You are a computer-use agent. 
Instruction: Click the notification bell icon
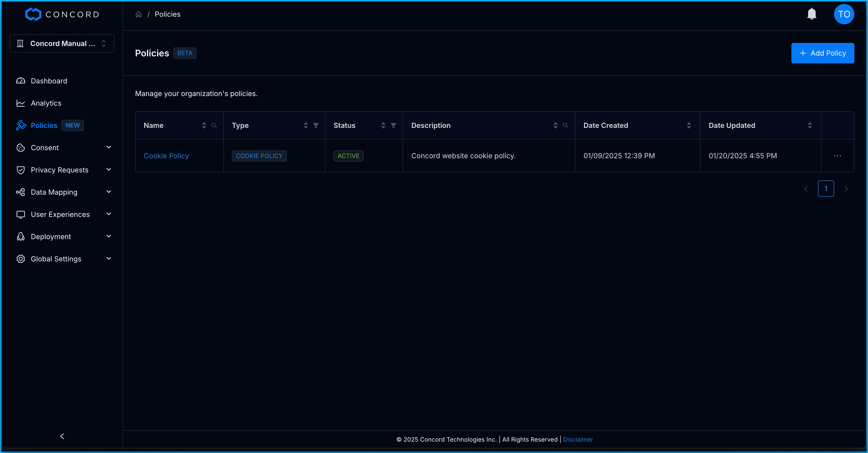pyautogui.click(x=811, y=14)
